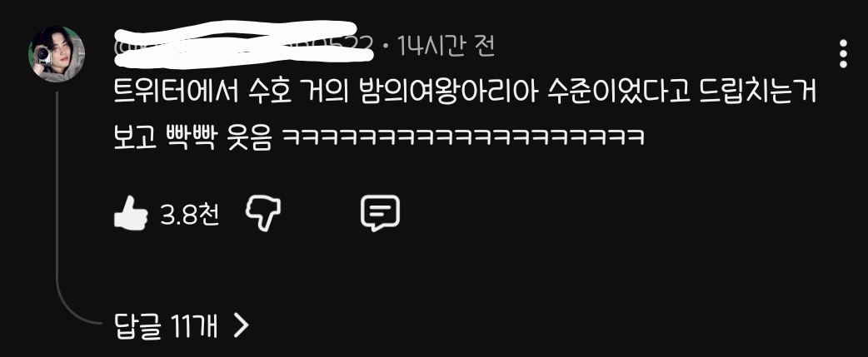
Task: Click the 3.8천 like count
Action: [x=189, y=215]
